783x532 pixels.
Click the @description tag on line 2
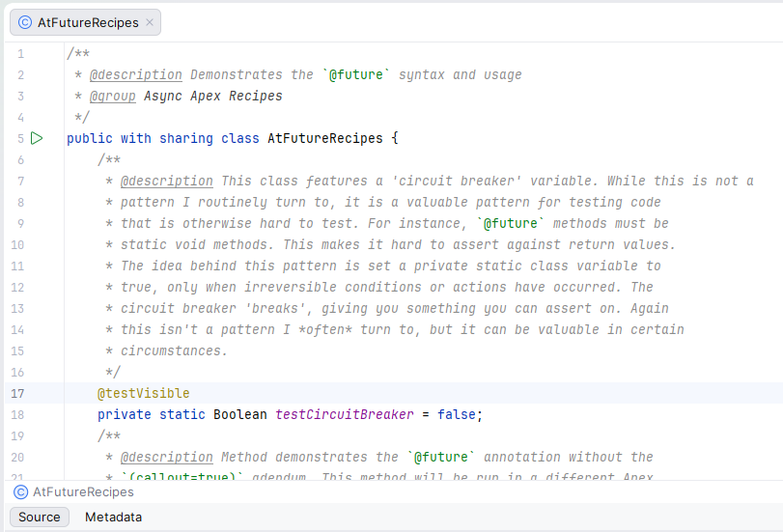click(x=136, y=75)
